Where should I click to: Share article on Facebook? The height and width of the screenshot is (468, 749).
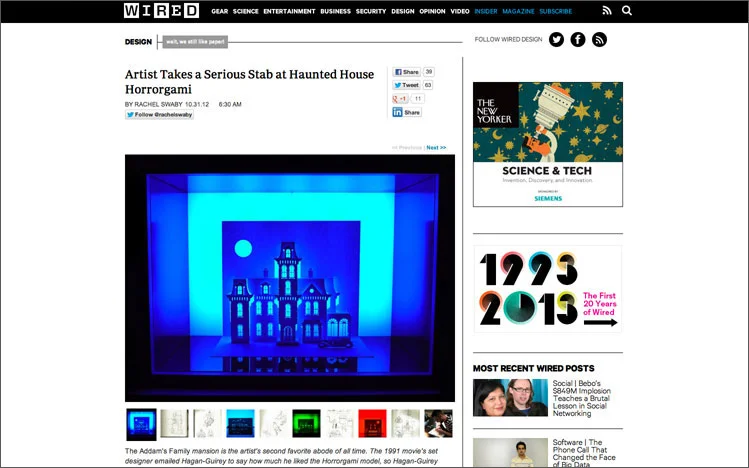(407, 72)
